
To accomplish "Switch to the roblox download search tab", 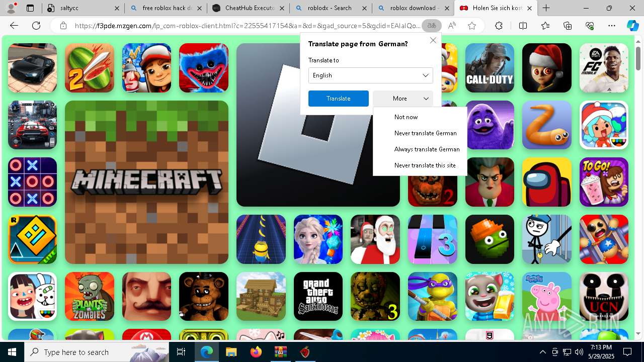I will [x=414, y=8].
